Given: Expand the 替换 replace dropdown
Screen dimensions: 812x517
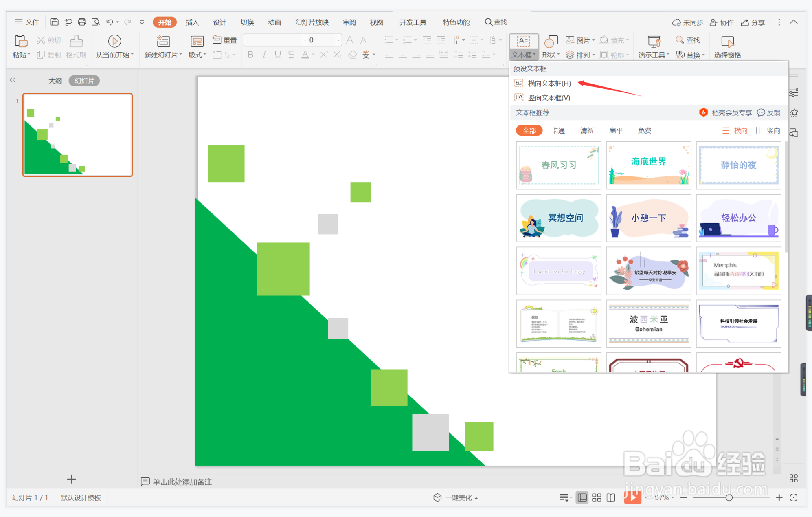Looking at the screenshot, I should [x=690, y=55].
